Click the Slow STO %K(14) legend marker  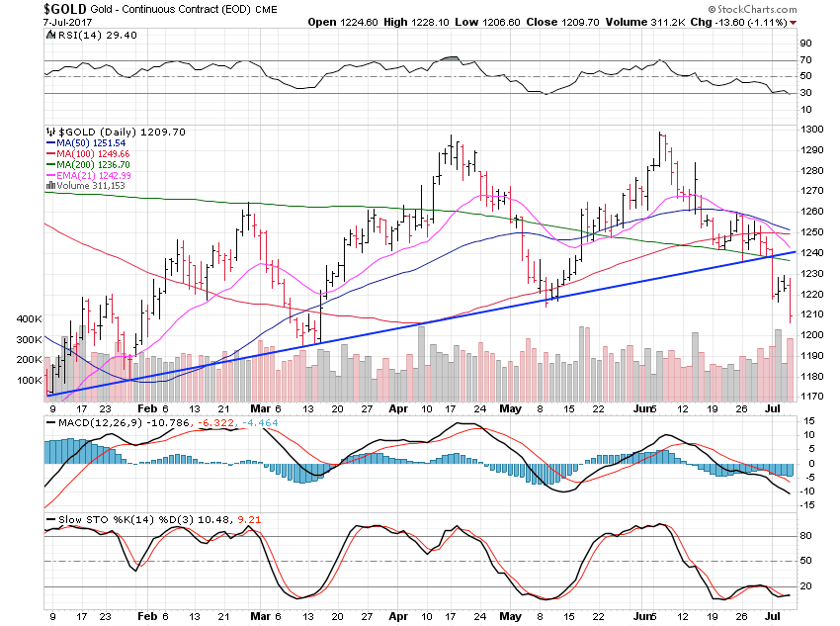pyautogui.click(x=50, y=520)
